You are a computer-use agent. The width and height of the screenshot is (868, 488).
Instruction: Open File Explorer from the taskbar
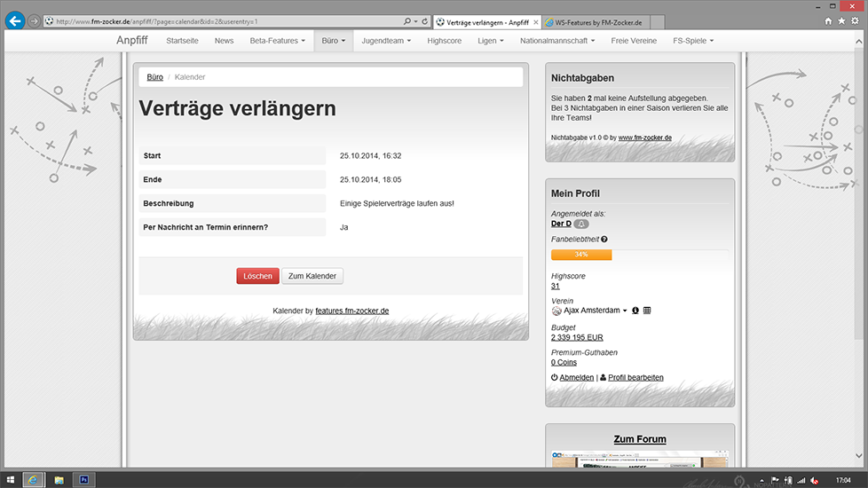[x=59, y=479]
